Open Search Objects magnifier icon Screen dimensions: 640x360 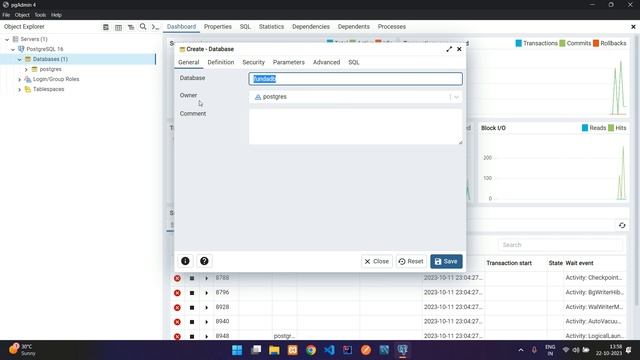(143, 27)
